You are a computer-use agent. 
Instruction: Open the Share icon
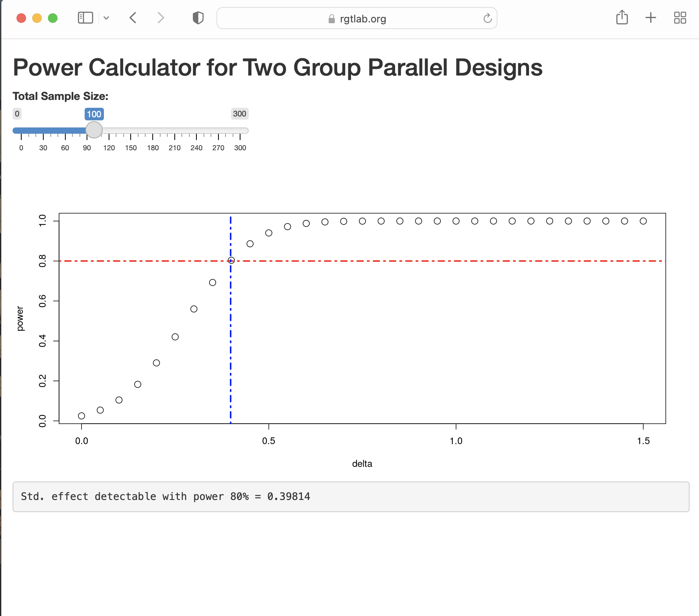point(622,17)
